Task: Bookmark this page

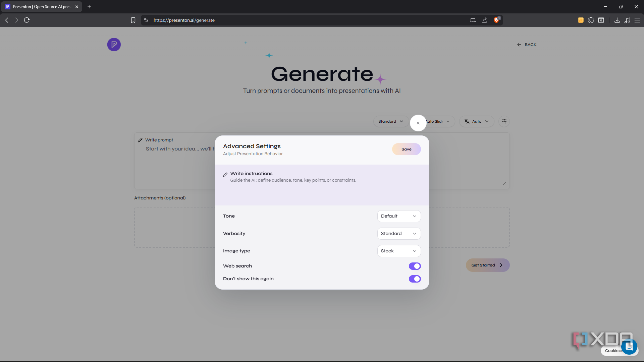Action: (x=133, y=20)
